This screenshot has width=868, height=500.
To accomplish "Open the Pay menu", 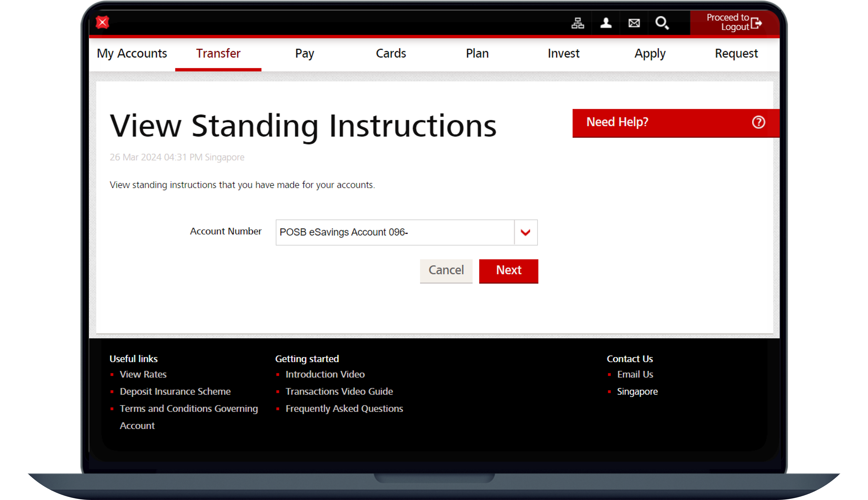I will 304,54.
